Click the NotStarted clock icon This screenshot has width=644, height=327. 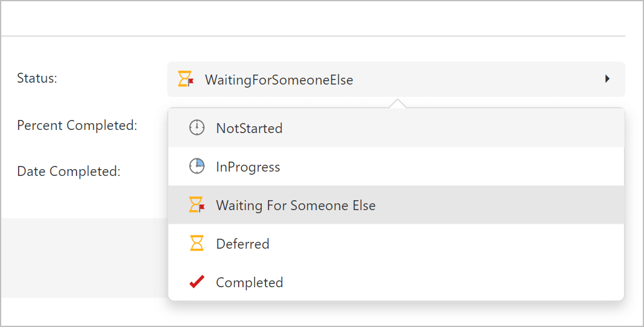(196, 128)
